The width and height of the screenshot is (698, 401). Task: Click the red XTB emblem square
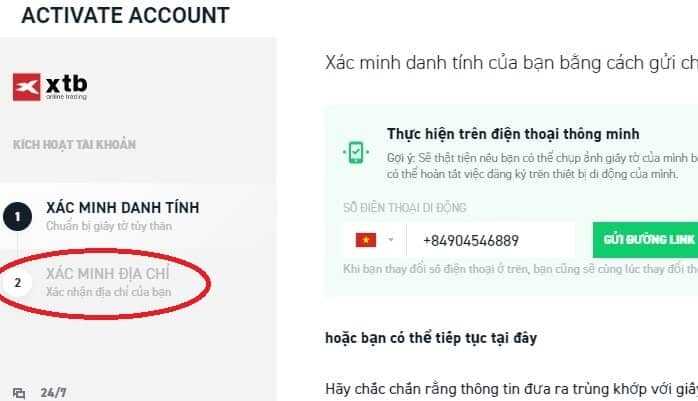(27, 87)
